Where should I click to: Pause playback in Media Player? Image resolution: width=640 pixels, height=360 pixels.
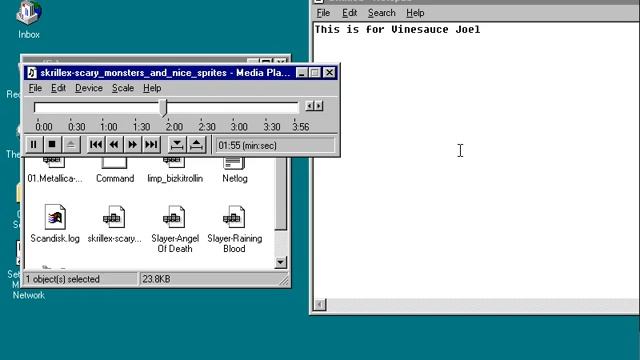(x=34, y=144)
